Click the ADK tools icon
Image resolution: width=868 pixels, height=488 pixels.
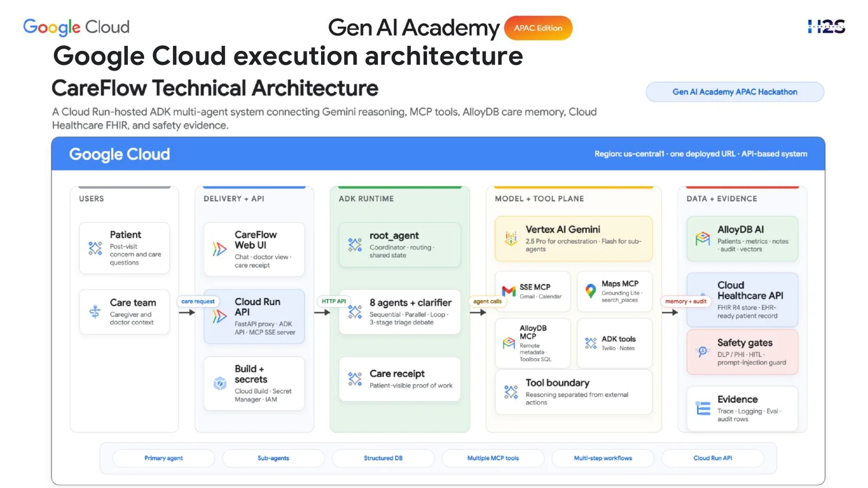coord(591,343)
